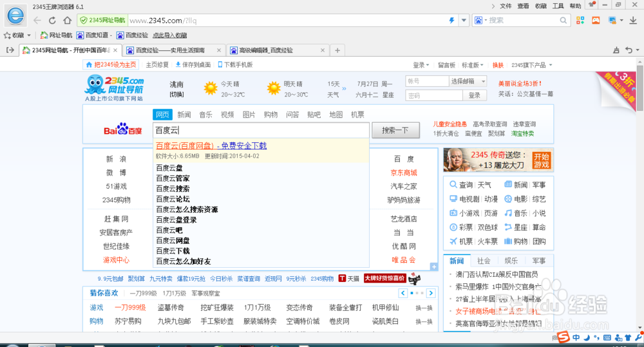Click next arrow in 猜你喜欢

point(431,293)
